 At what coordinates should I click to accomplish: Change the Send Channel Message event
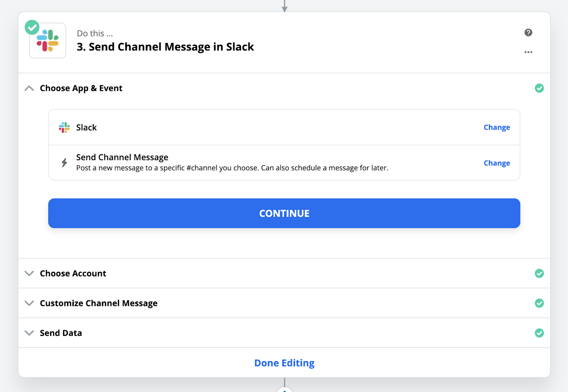click(497, 163)
